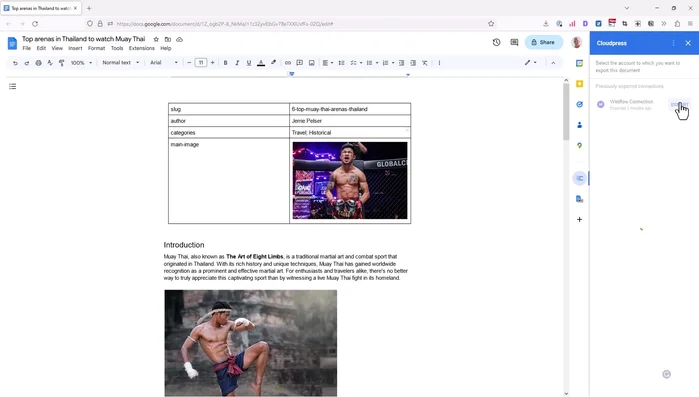This screenshot has height=397, width=699.
Task: Click the cloud document status icon
Action: click(179, 39)
